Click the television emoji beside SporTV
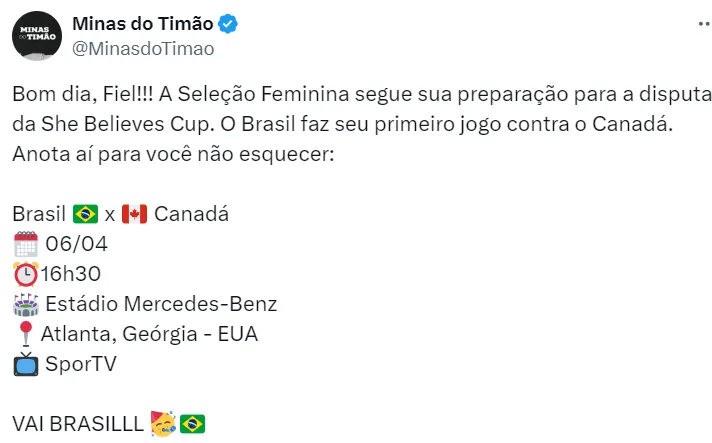This screenshot has width=712, height=443. pyautogui.click(x=25, y=364)
